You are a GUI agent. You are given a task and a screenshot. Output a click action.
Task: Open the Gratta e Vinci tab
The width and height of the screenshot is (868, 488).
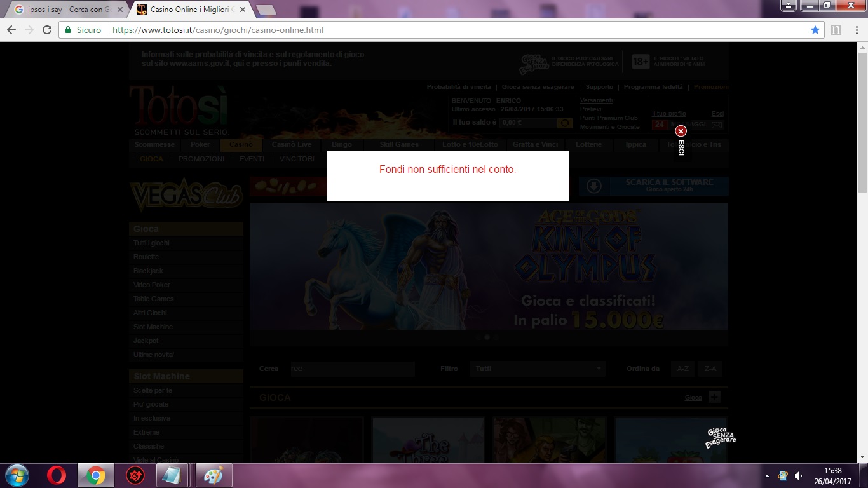tap(535, 144)
